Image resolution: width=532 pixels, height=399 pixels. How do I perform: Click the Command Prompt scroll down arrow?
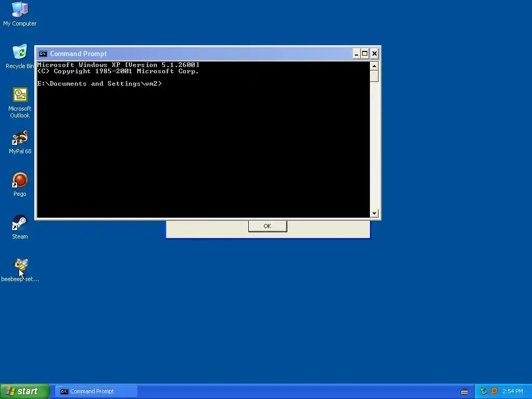coord(374,214)
